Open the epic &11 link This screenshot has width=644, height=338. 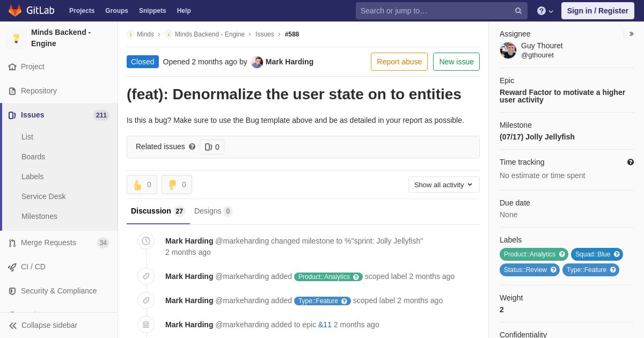tap(325, 325)
